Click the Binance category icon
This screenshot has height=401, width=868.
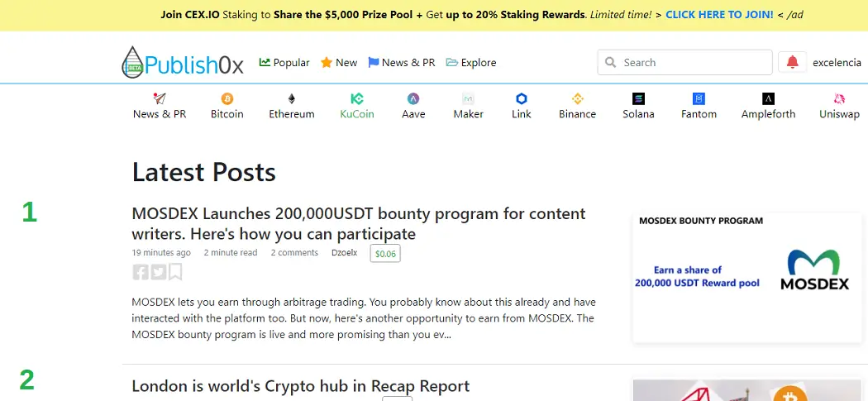(x=577, y=98)
